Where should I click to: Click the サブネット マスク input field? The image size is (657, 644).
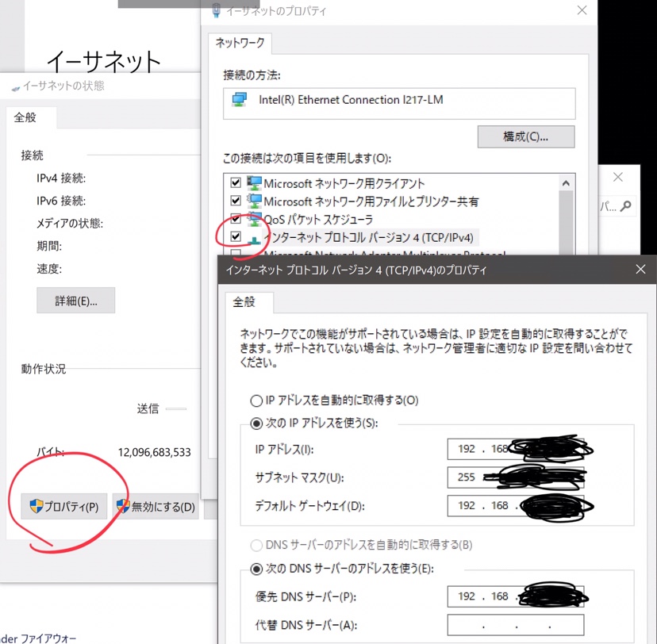pos(516,477)
